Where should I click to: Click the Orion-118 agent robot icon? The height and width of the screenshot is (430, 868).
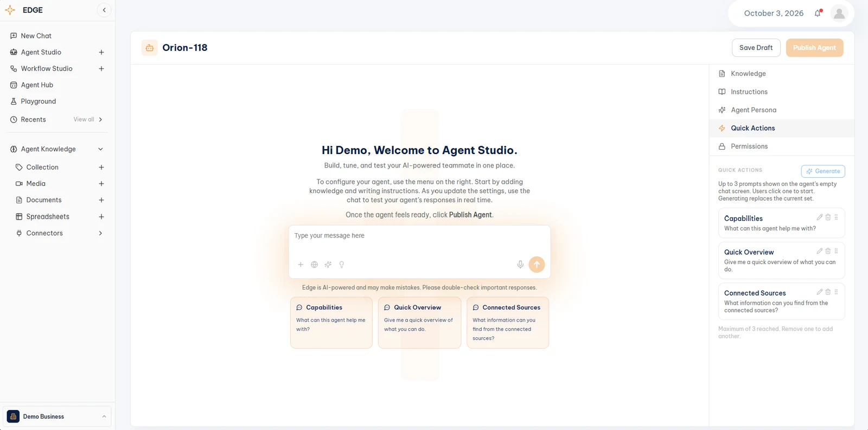150,48
